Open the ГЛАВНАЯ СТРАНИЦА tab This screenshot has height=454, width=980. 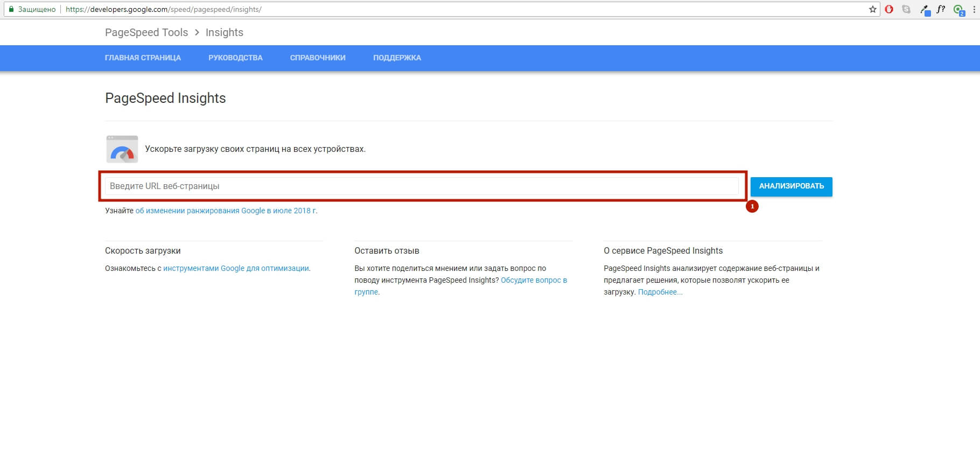click(x=143, y=58)
